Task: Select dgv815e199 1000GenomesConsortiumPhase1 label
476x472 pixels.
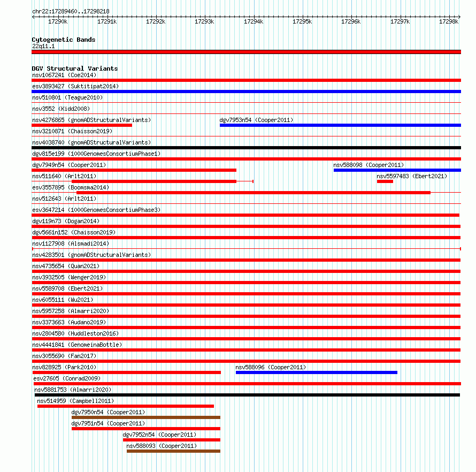Action: coord(96,154)
